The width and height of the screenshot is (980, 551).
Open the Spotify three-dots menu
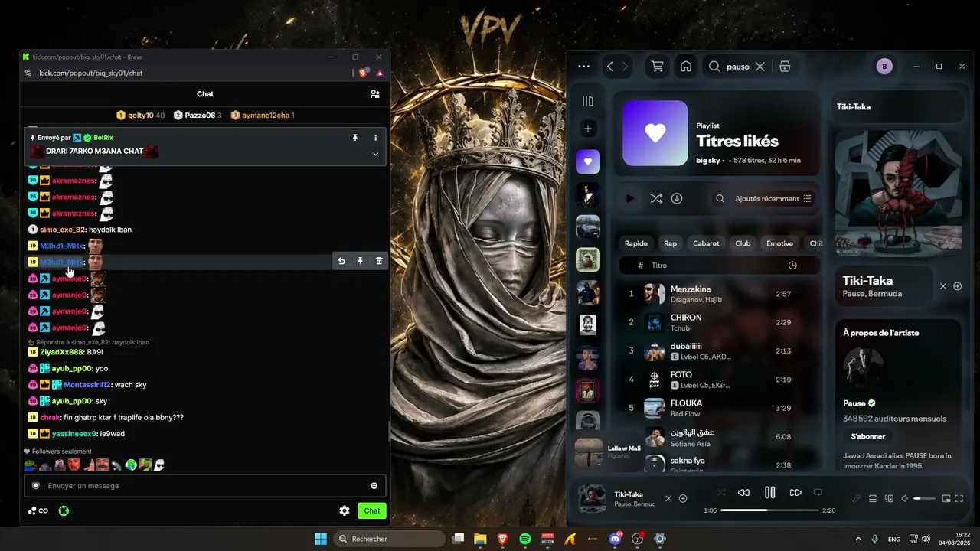[x=583, y=67]
